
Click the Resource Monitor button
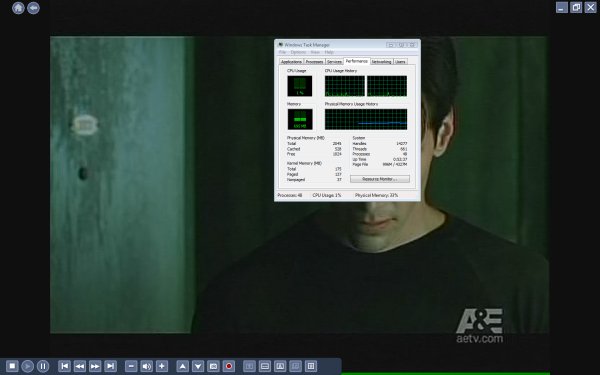click(x=380, y=179)
